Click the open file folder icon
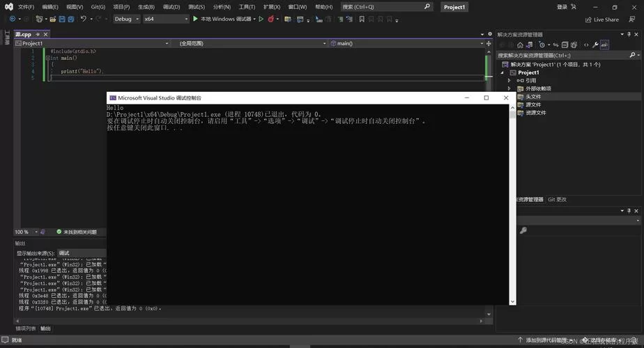644x348 pixels. (x=52, y=19)
